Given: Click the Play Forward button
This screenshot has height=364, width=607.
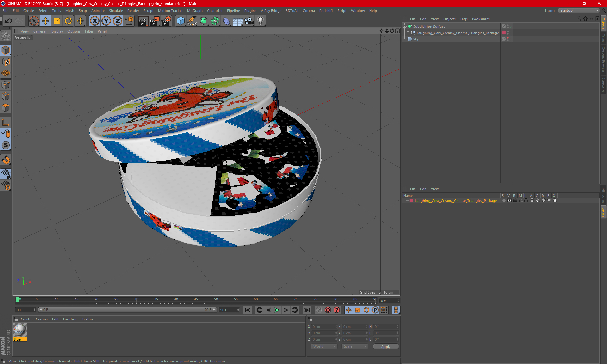Looking at the screenshot, I should coord(277,310).
